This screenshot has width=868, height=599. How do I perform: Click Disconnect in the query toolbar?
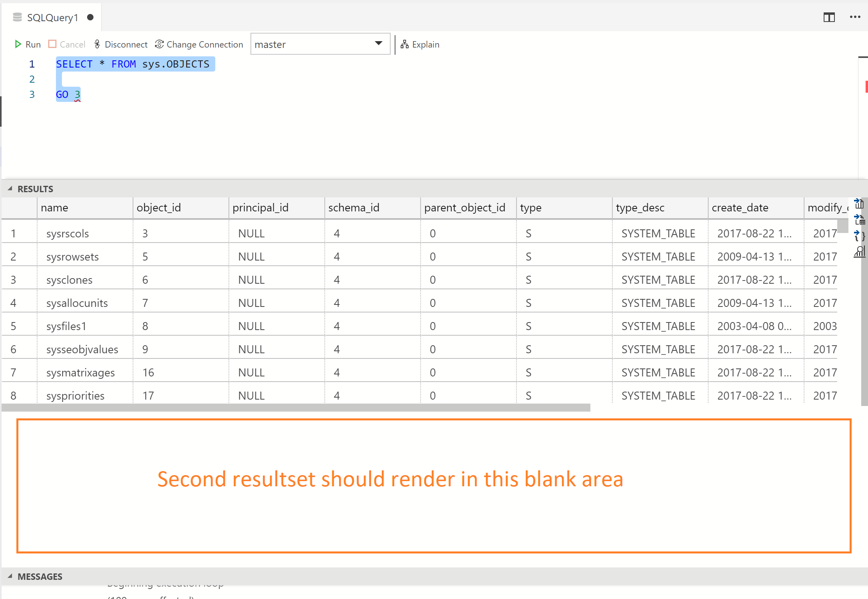click(121, 44)
